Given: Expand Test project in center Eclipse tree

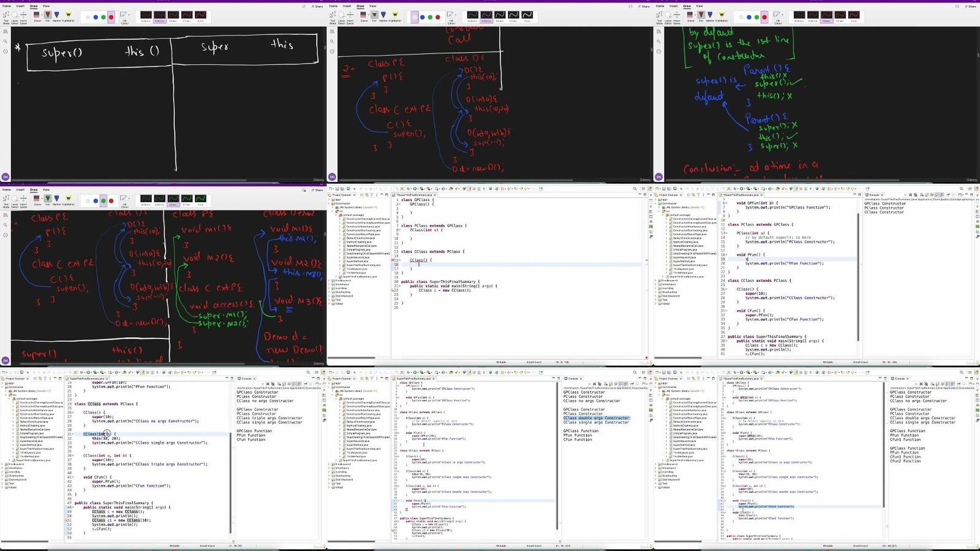Looking at the screenshot, I should pyautogui.click(x=329, y=300).
